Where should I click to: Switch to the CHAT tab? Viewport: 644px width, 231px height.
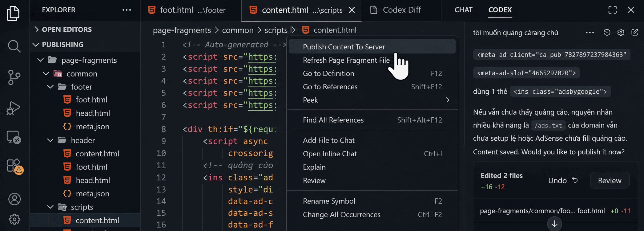pos(463,10)
